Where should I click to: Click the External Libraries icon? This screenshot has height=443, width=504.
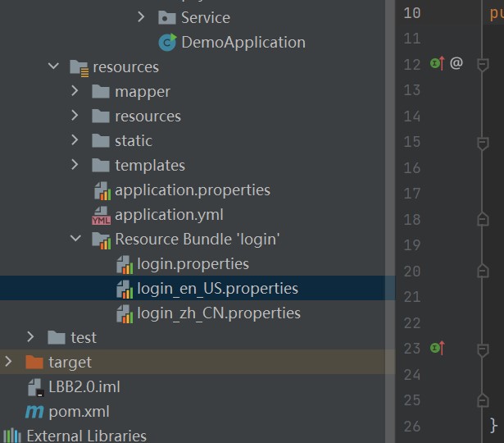pos(12,436)
